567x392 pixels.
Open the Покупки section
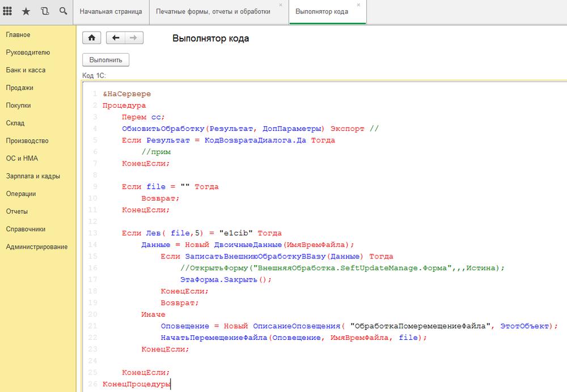click(x=19, y=105)
